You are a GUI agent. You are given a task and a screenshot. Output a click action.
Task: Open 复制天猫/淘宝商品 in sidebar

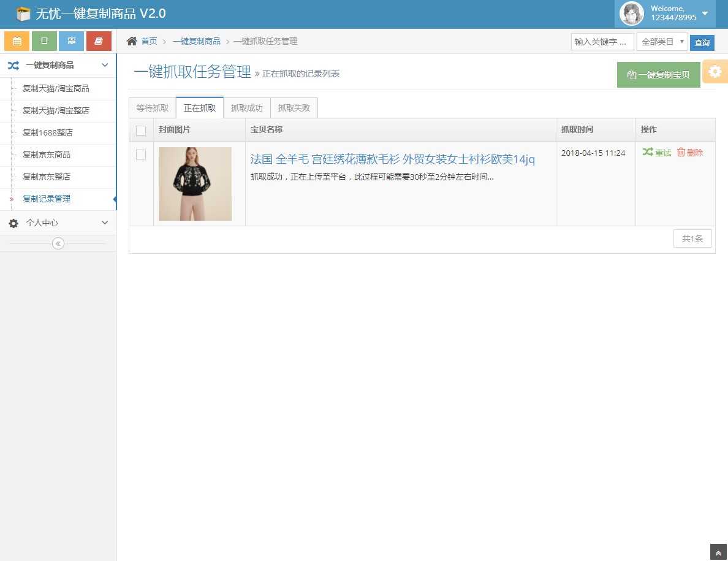click(56, 88)
